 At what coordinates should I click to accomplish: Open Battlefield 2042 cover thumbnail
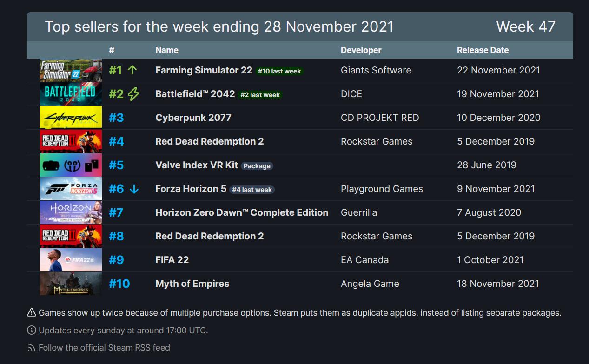pos(71,94)
